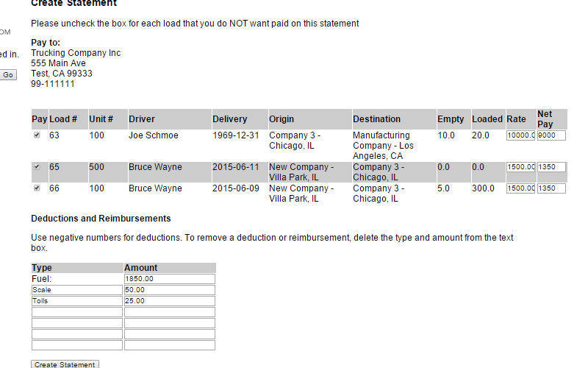Select the Net Pay field showing 9000
This screenshot has height=368, width=588.
[551, 135]
